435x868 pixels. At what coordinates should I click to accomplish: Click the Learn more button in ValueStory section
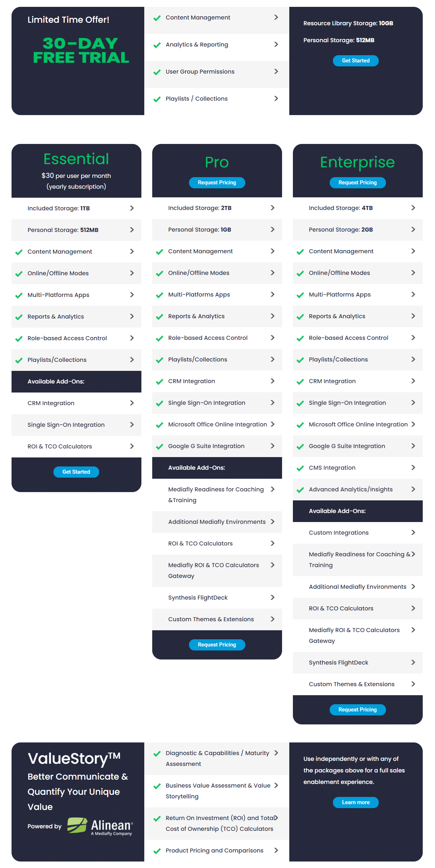tap(356, 802)
